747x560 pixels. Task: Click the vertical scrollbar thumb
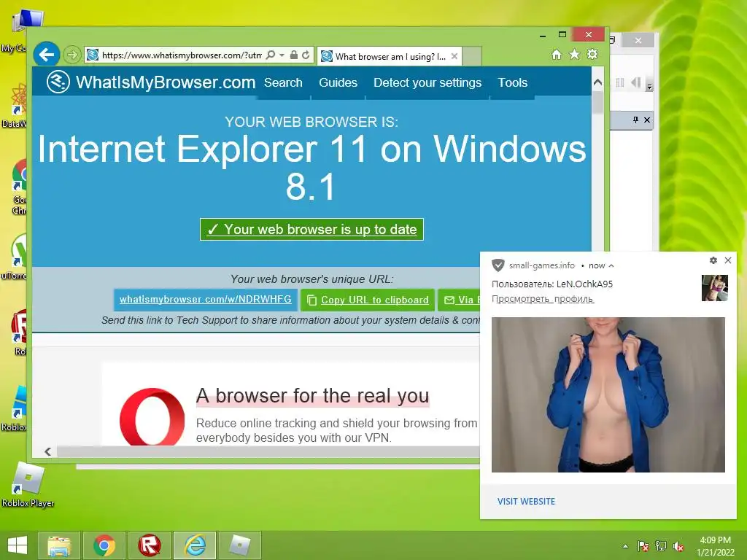point(597,102)
